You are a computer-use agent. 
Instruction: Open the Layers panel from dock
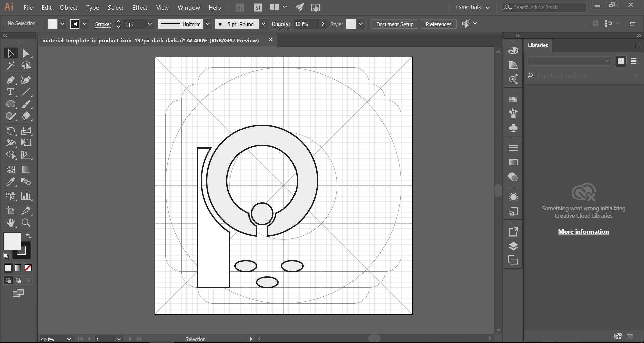pyautogui.click(x=513, y=246)
